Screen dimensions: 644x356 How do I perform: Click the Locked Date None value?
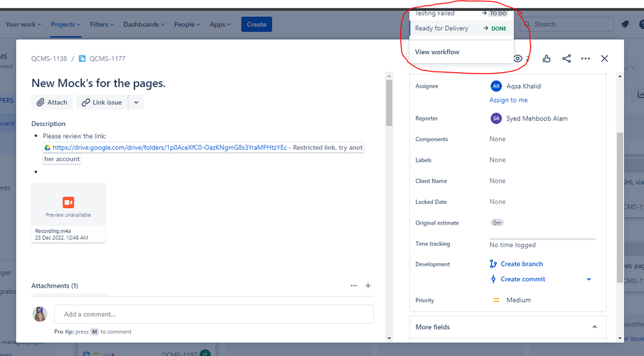498,202
